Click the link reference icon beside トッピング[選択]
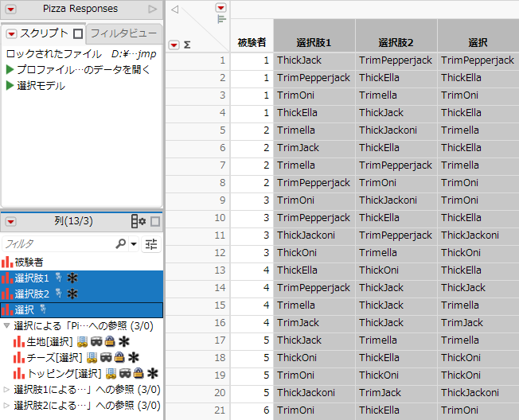The image size is (519, 420). click(111, 374)
